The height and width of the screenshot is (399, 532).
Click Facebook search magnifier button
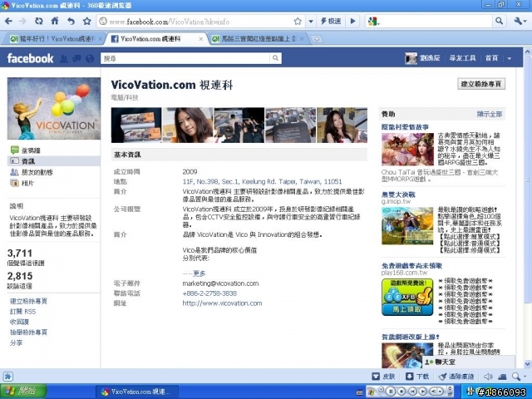pos(275,58)
